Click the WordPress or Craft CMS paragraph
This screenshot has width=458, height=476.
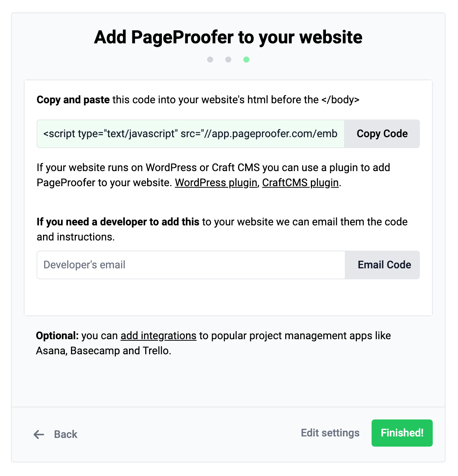213,168
